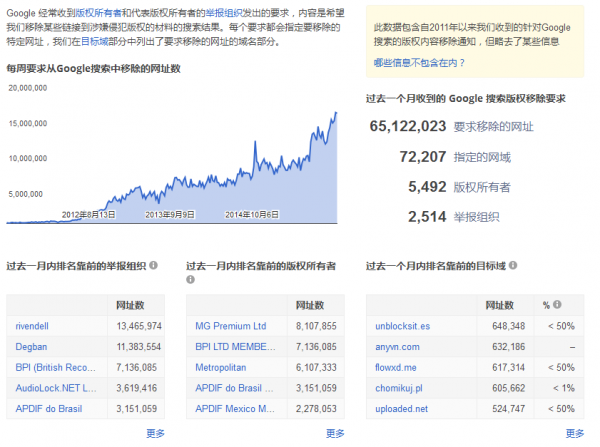This screenshot has height=447, width=600.
Task: Click the < 1% value for chomikuj.pl
Action: coord(564,388)
